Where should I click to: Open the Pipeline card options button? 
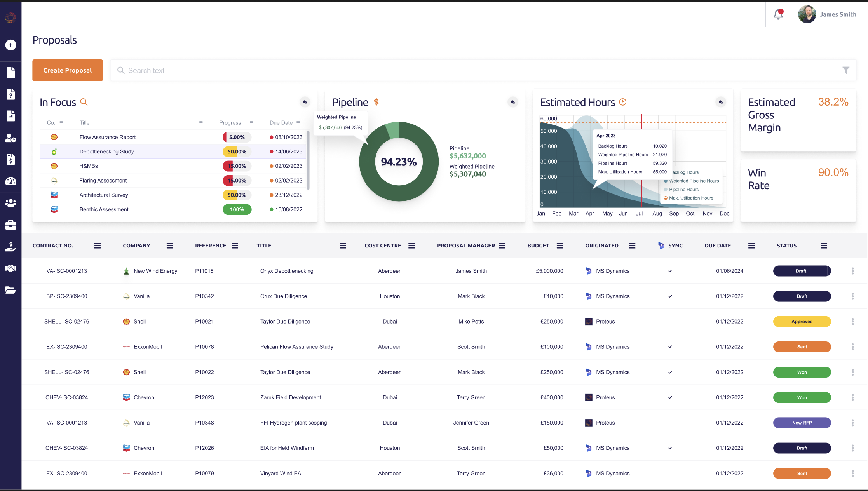click(x=513, y=102)
